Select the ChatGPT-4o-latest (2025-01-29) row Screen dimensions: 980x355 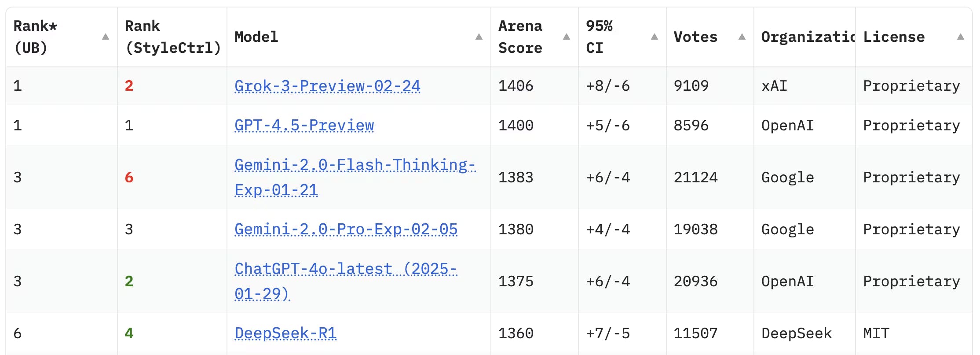(346, 281)
